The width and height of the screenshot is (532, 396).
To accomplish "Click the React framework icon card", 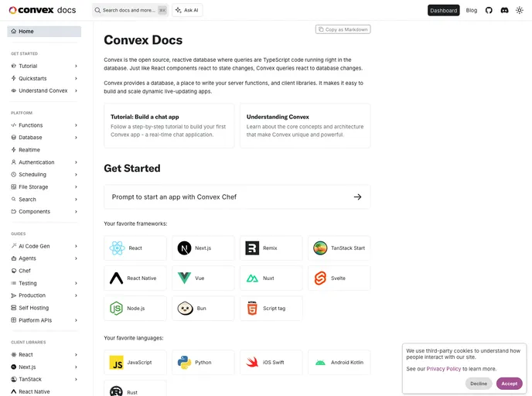I will 135,248.
